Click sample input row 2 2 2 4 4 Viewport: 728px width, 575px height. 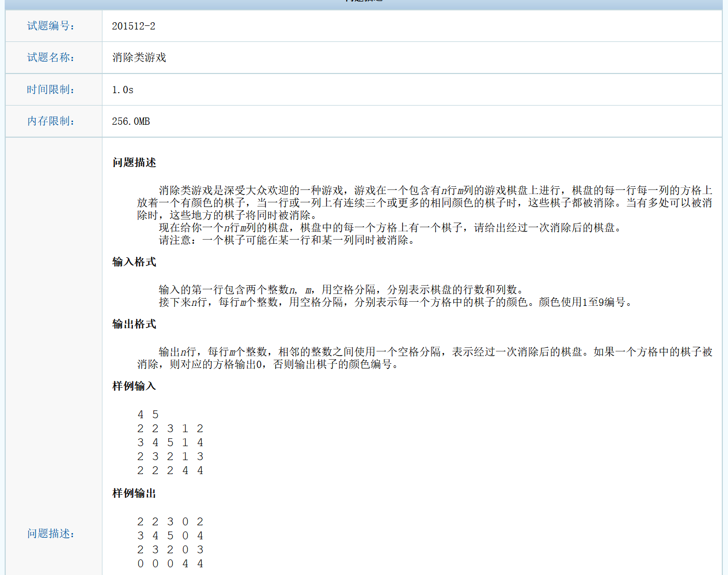[170, 470]
